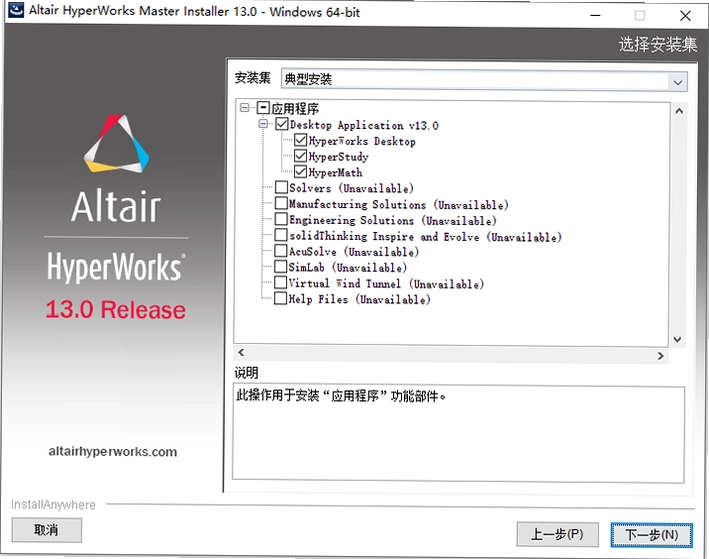Click the tree scroll up arrow
The width and height of the screenshot is (709, 559).
point(679,111)
